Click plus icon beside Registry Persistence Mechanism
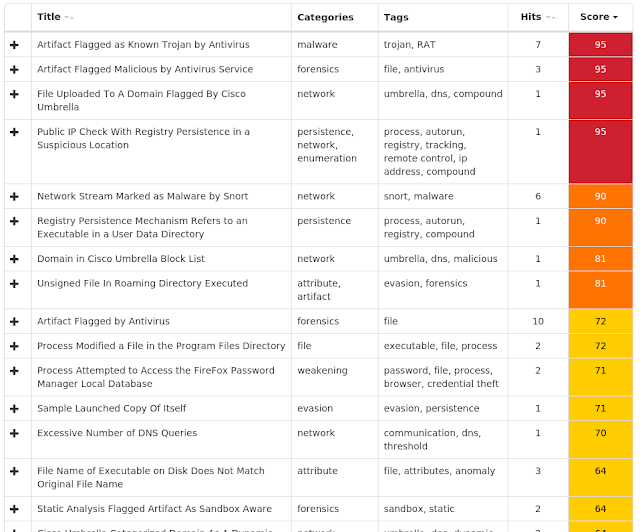Screen dimensions: 640x532 (14, 221)
